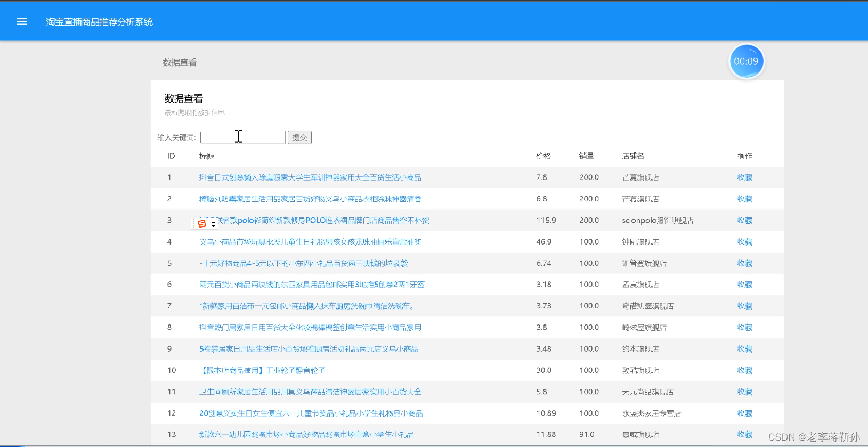Click 收藏 for 天元尚品旗舰店 row
Screen dimensions: 868x447
[744, 392]
